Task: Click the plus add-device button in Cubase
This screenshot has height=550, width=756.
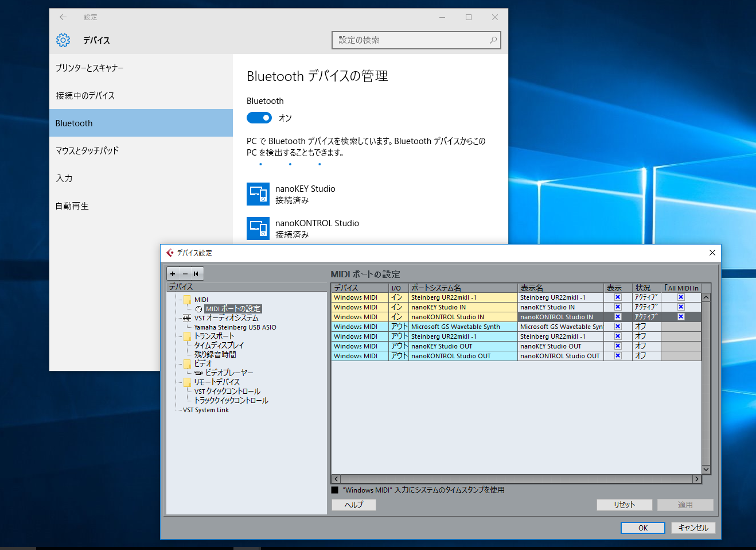Action: pyautogui.click(x=173, y=274)
